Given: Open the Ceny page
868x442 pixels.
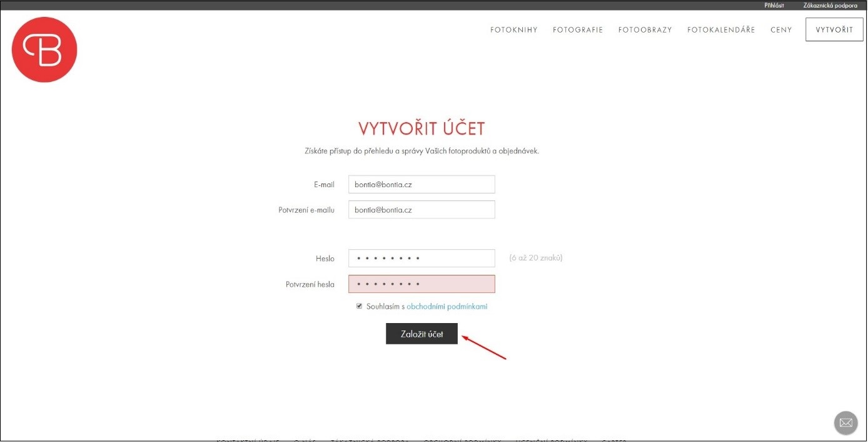Looking at the screenshot, I should point(781,30).
